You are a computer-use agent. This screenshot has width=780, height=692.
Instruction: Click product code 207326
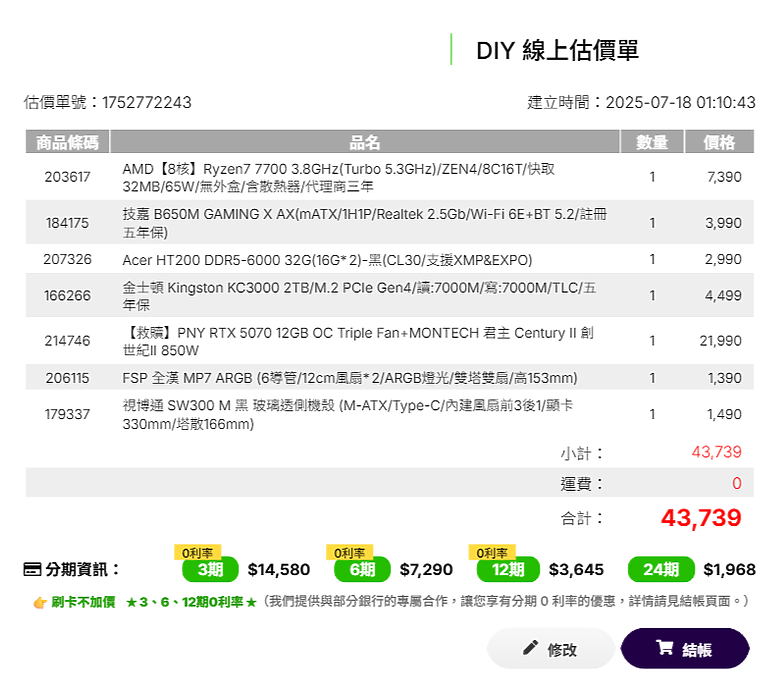[67, 259]
